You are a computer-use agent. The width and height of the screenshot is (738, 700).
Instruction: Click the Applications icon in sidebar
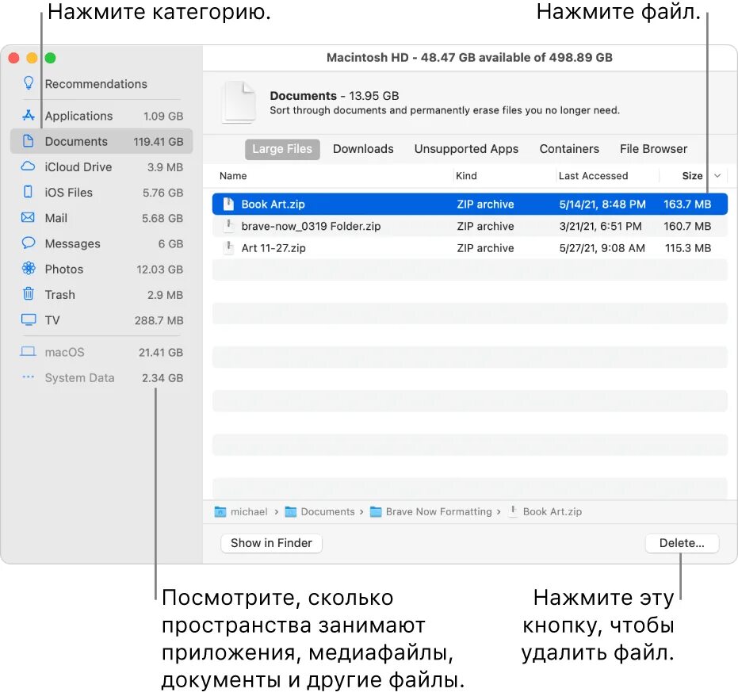tap(29, 115)
